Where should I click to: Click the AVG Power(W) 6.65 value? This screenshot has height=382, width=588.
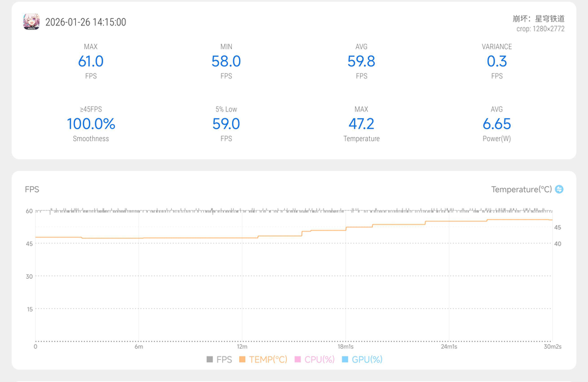[497, 124]
